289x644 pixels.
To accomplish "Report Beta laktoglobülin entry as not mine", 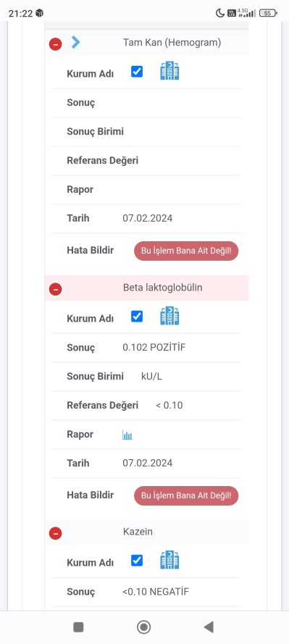I will pyautogui.click(x=186, y=495).
